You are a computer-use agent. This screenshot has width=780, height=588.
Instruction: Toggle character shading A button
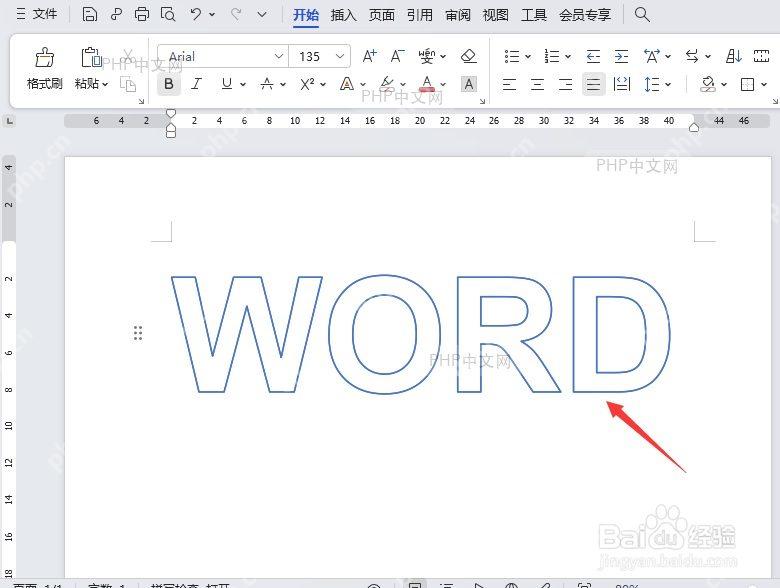[469, 84]
